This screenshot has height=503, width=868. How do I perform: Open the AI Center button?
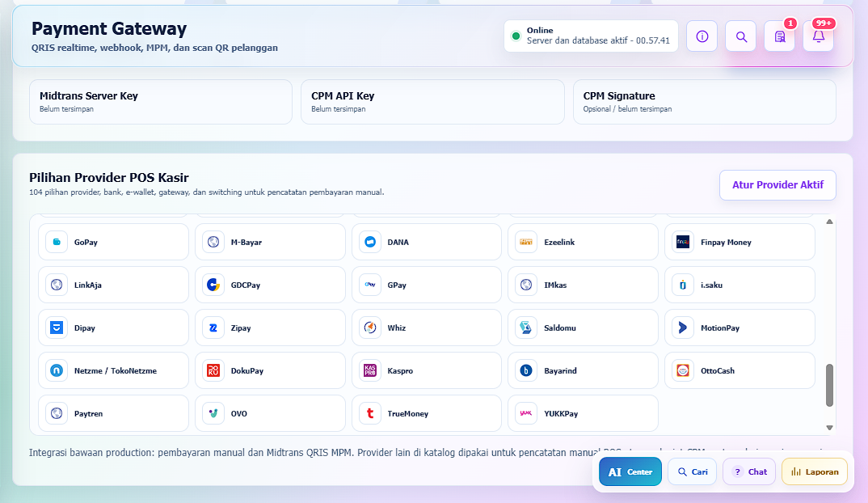pyautogui.click(x=630, y=472)
